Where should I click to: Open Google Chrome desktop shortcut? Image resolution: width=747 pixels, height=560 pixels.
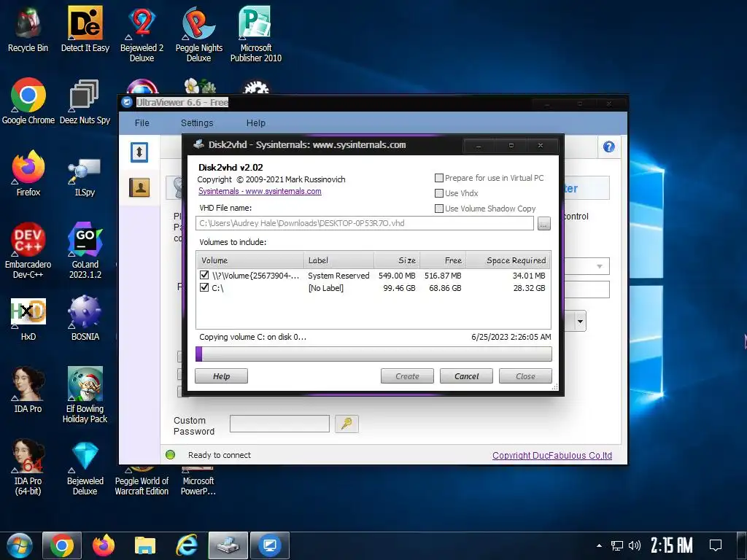coord(28,101)
